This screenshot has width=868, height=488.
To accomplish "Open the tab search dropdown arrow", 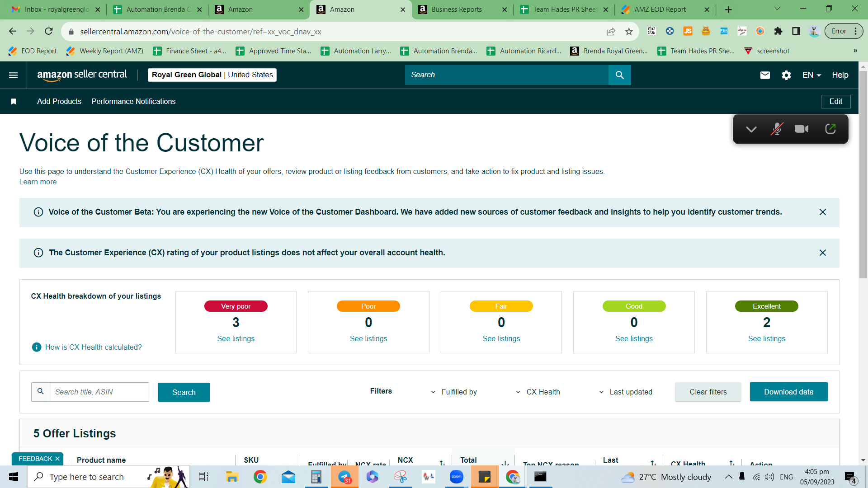I will (777, 9).
